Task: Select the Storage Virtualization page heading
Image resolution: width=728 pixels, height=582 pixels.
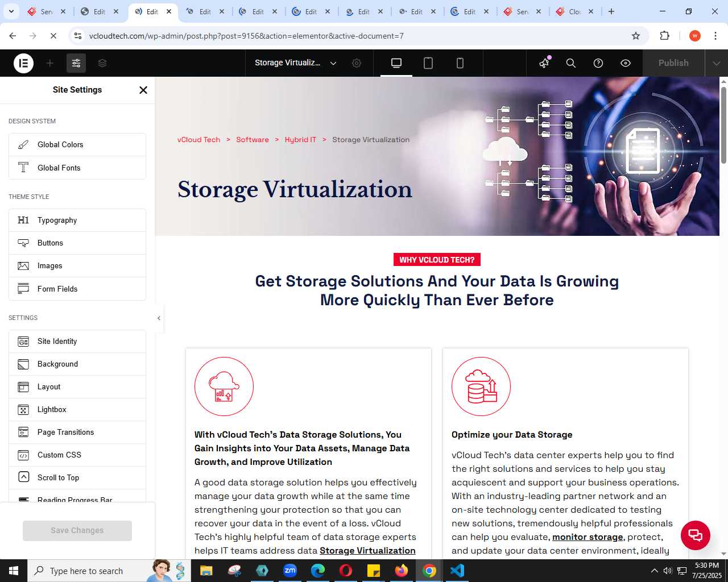Action: click(x=295, y=189)
